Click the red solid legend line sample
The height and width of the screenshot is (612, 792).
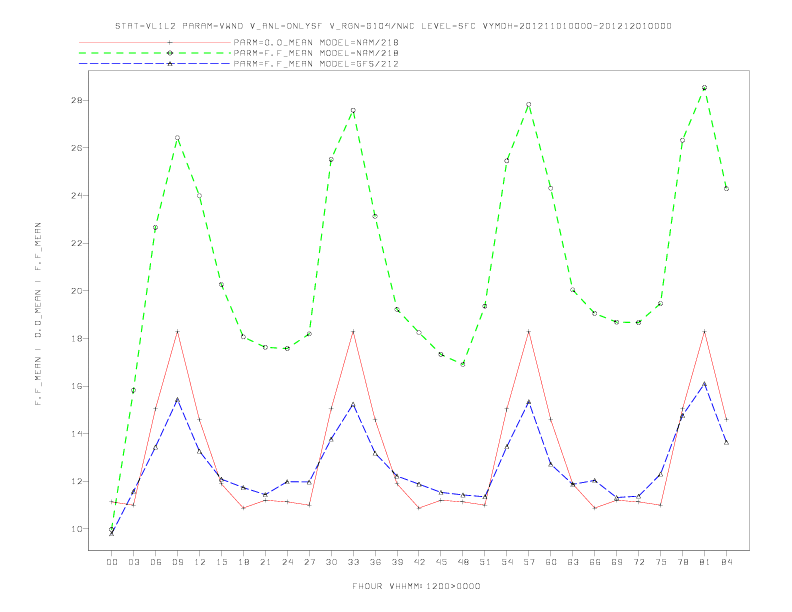(x=155, y=42)
